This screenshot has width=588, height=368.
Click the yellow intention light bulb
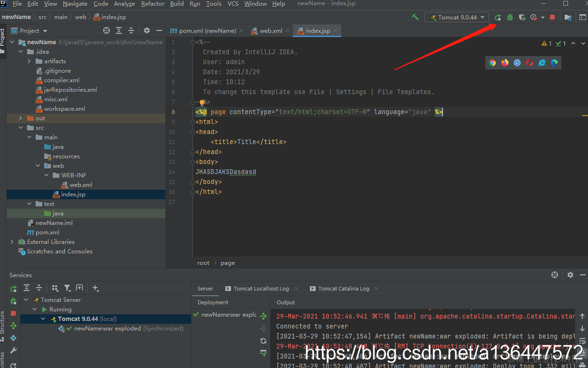tap(202, 102)
